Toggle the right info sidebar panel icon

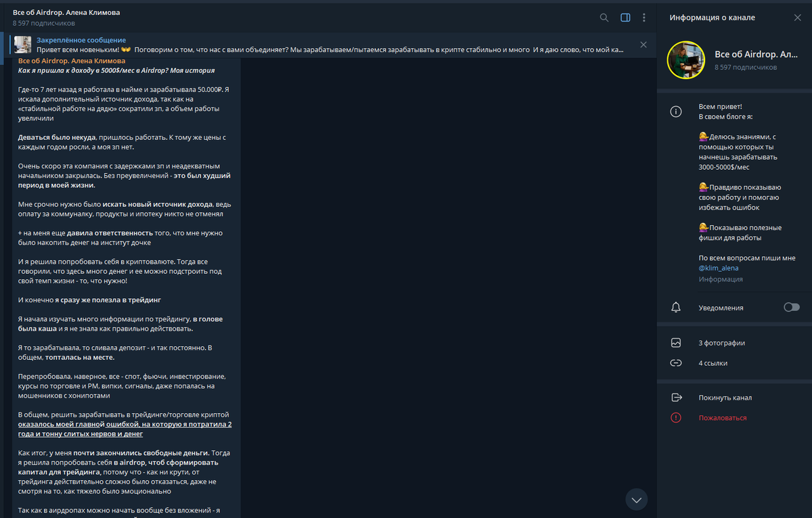(625, 18)
